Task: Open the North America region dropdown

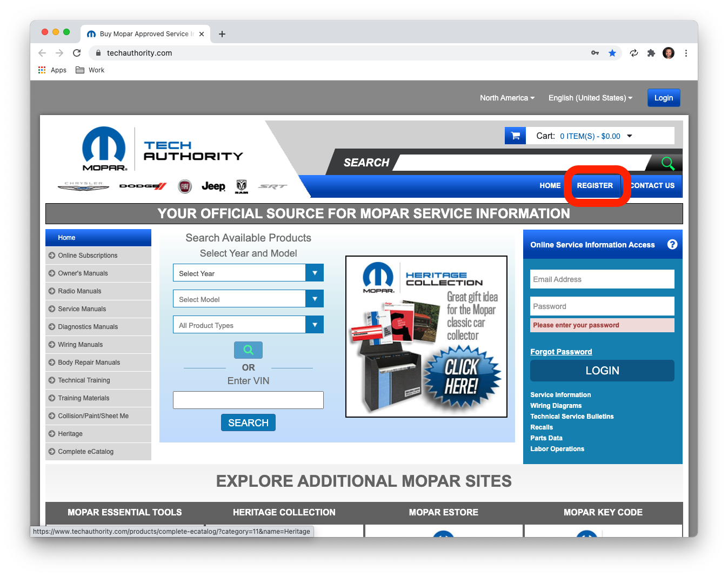Action: tap(507, 98)
